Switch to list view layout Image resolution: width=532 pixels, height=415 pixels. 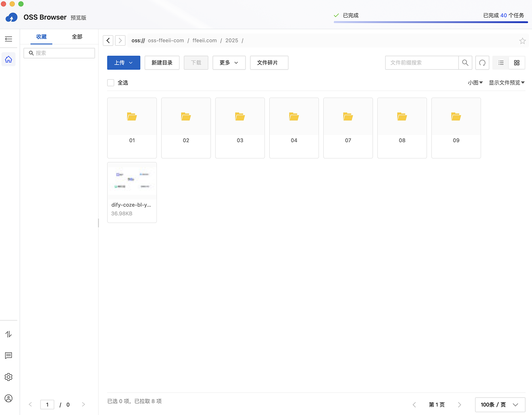pos(500,63)
